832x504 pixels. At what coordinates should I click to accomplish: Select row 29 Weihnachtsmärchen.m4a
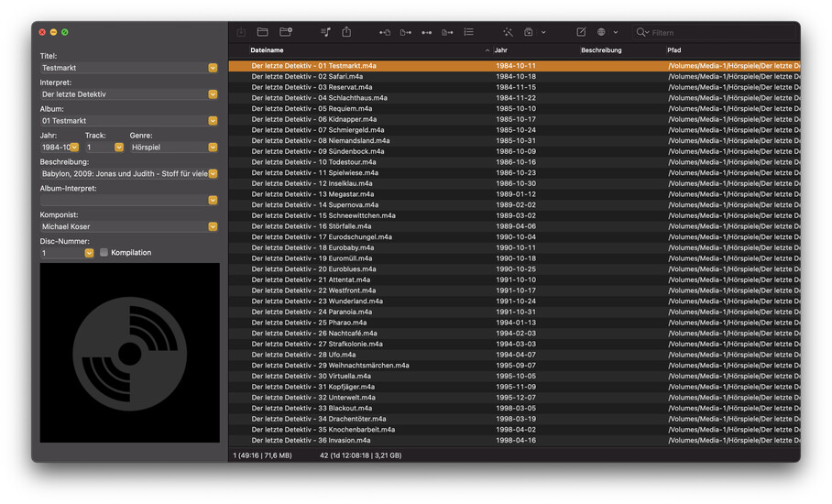(x=514, y=366)
